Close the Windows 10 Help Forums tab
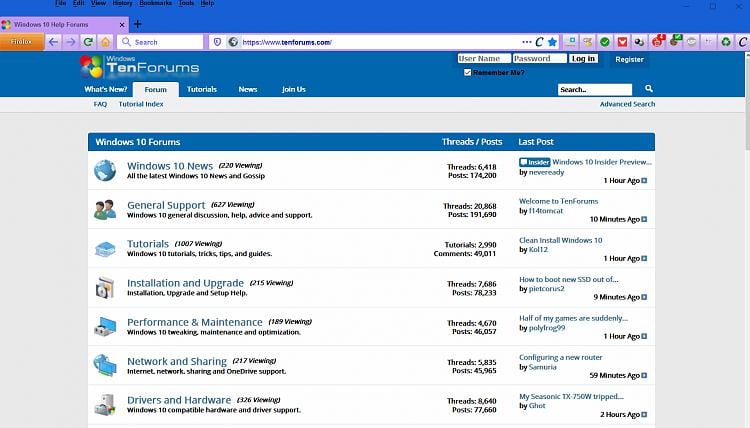 pos(121,24)
